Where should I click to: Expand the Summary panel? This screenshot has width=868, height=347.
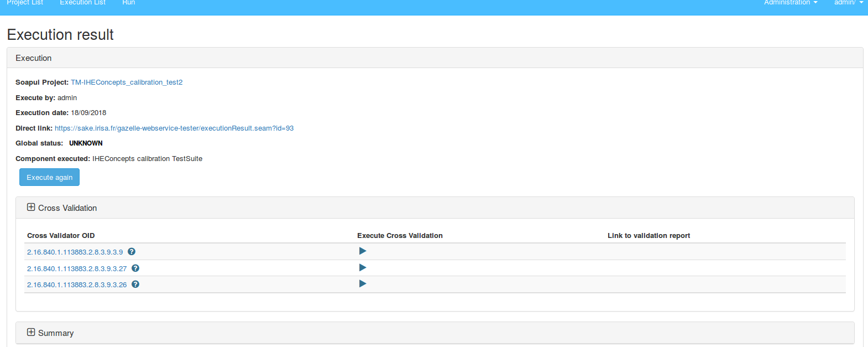click(31, 333)
